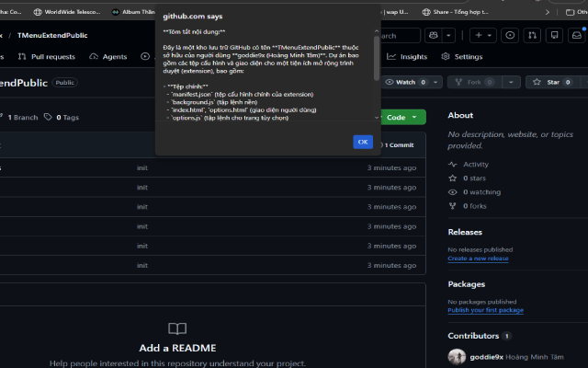Switch to the Insights tab

407,57
